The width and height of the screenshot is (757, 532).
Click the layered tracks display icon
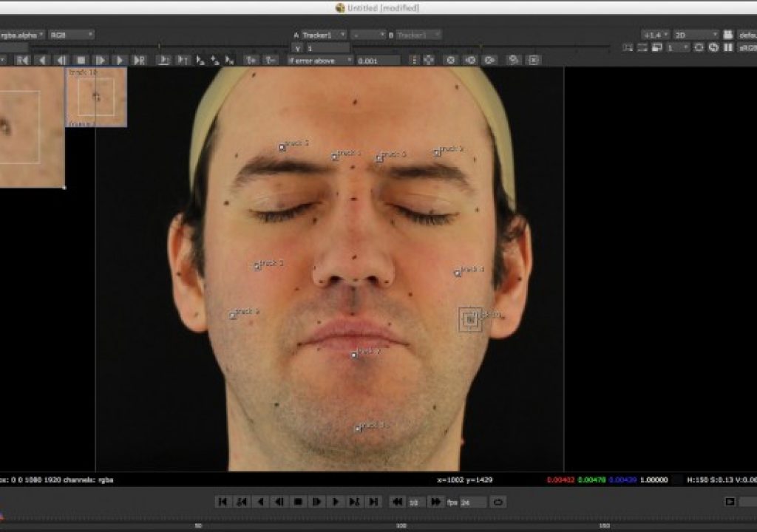(x=514, y=61)
